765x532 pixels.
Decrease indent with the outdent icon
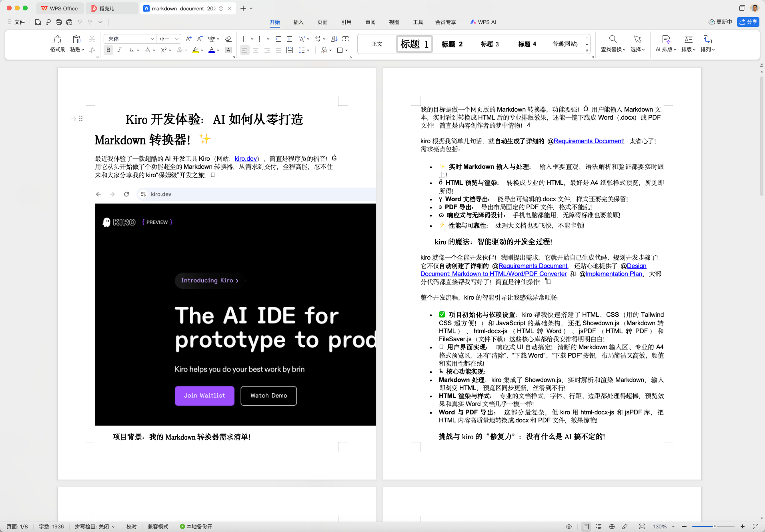pyautogui.click(x=278, y=39)
